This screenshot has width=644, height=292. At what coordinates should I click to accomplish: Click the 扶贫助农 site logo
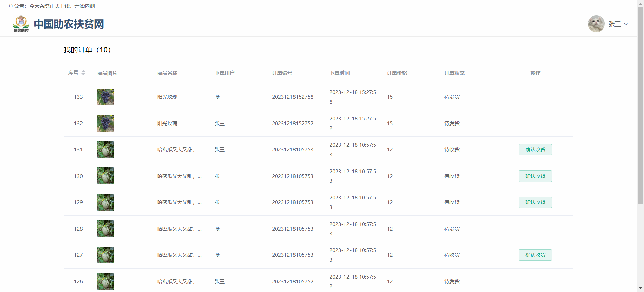(21, 24)
